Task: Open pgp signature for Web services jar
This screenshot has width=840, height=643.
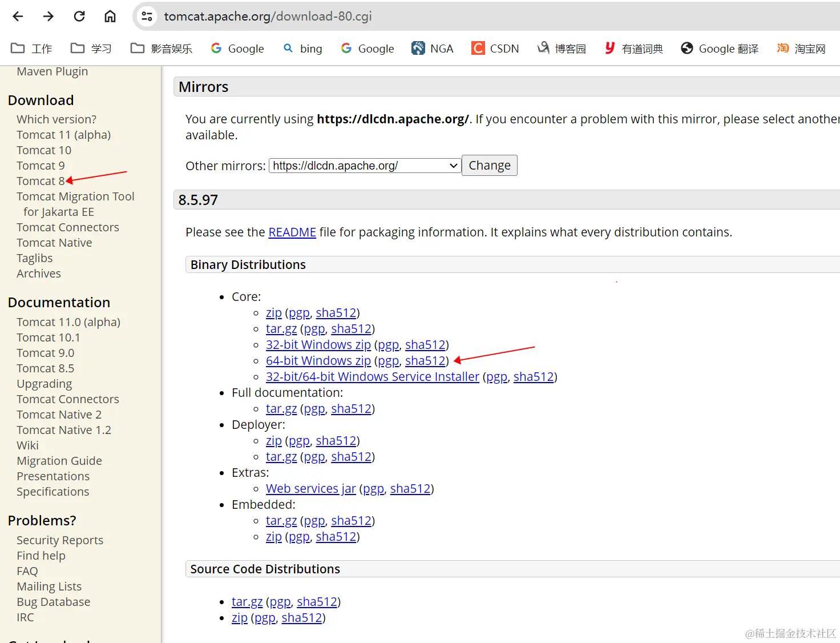Action: pyautogui.click(x=374, y=489)
